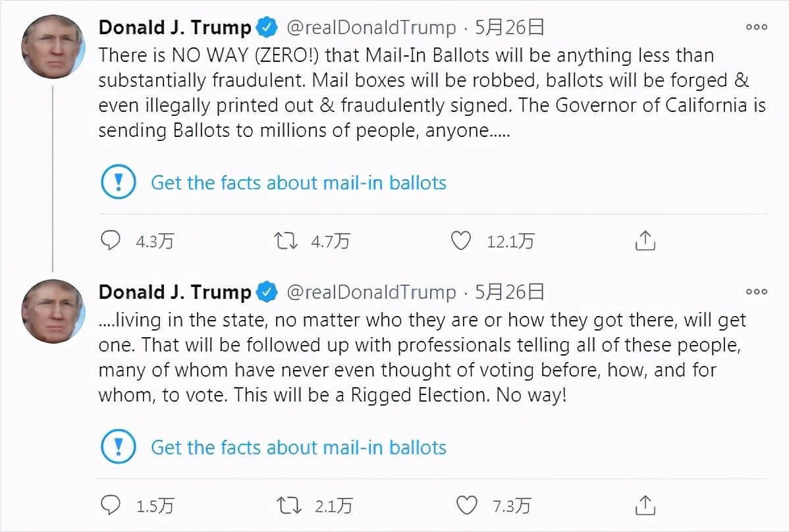Click the @realDonaldTrump handle on second tweet
789x532 pixels.
(371, 292)
